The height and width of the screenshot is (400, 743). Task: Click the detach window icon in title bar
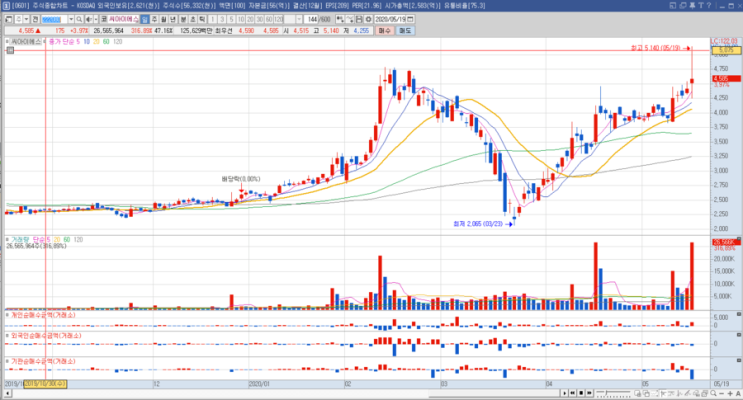673,5
